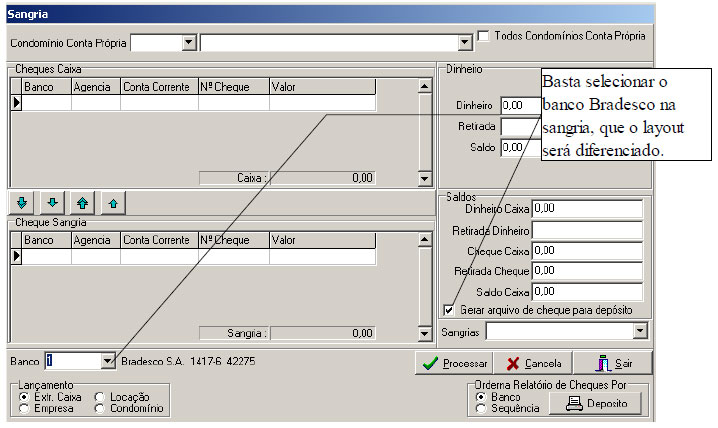Click the double up arrow move-all button
Viewport: 718px width, 428px height.
click(83, 202)
